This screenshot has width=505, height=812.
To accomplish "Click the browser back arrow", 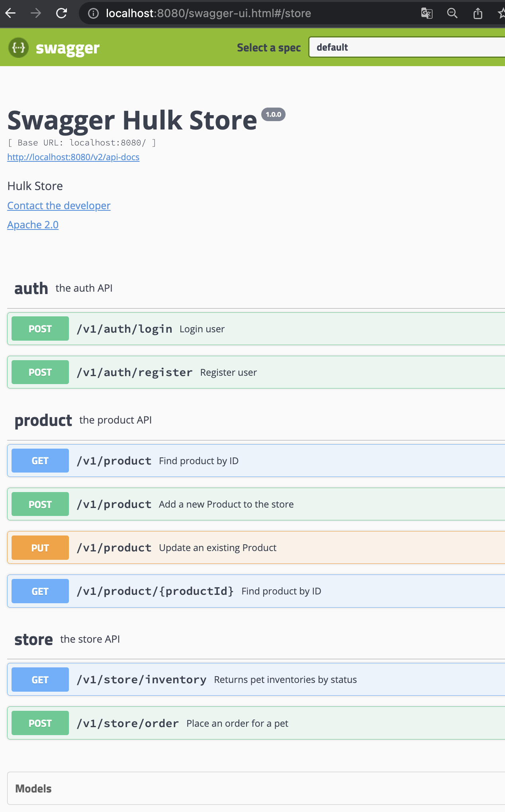I will (11, 14).
